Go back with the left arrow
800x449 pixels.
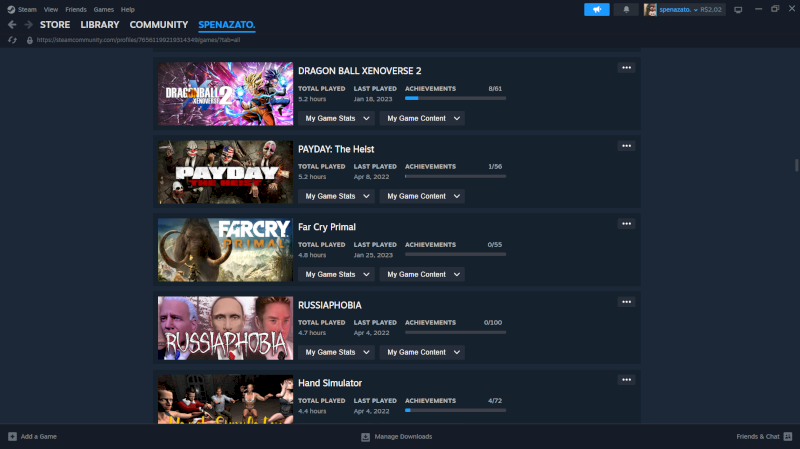(12, 24)
